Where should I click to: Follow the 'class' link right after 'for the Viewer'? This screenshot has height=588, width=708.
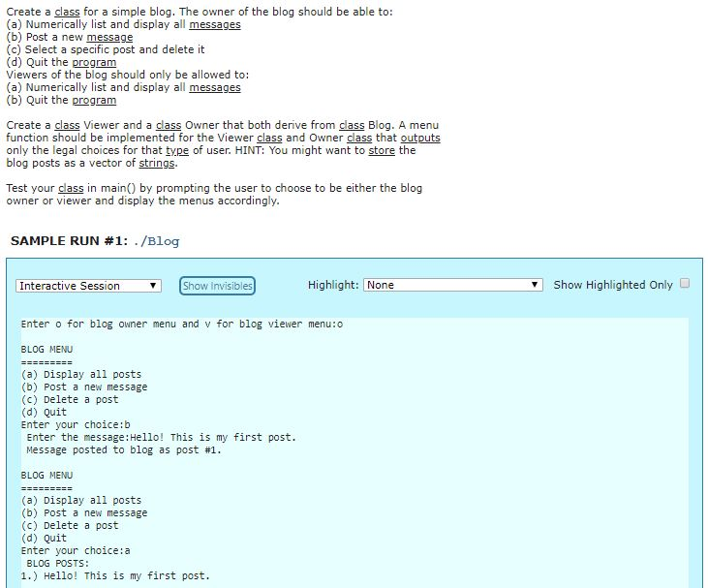click(x=269, y=138)
